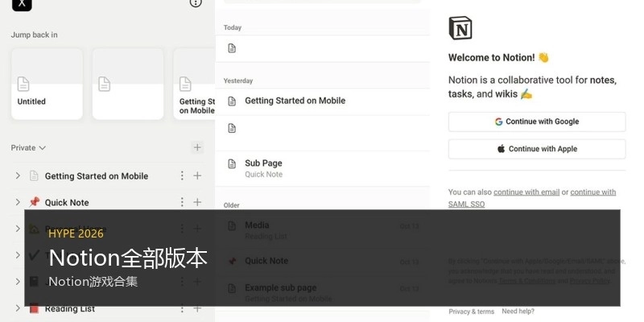Add a page inside Quick Note
Viewport: 644px width, 322px height.
pos(197,202)
